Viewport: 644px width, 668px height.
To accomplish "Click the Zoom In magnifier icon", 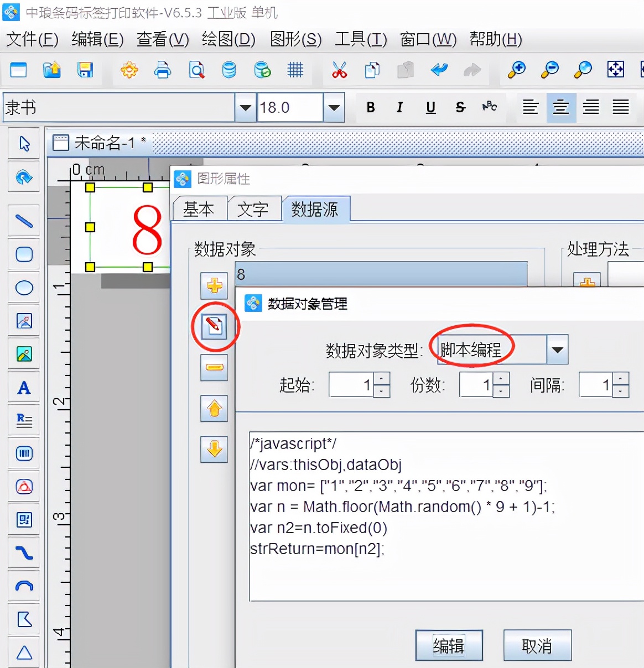I will point(516,70).
